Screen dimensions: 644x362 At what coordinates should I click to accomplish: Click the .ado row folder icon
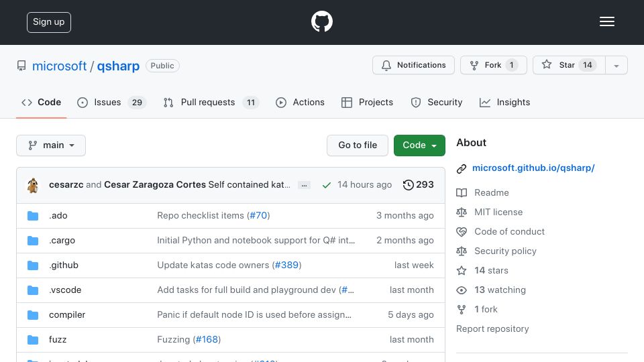33,216
